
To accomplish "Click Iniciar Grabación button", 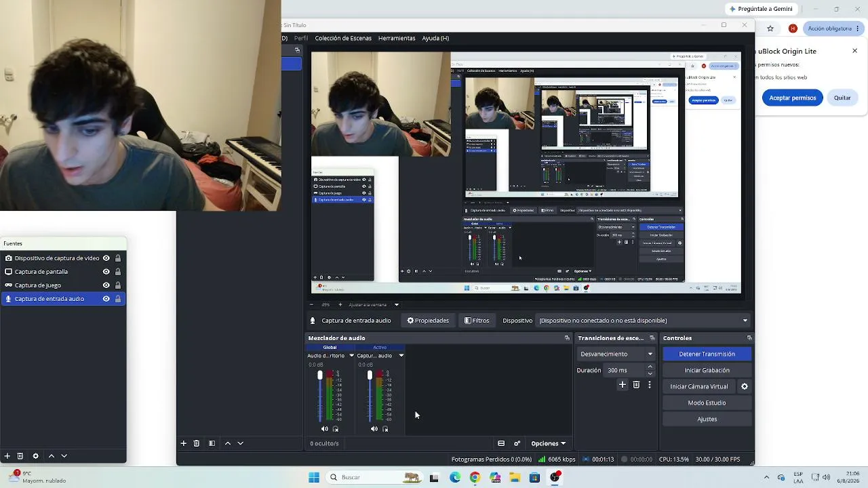I will pos(707,370).
